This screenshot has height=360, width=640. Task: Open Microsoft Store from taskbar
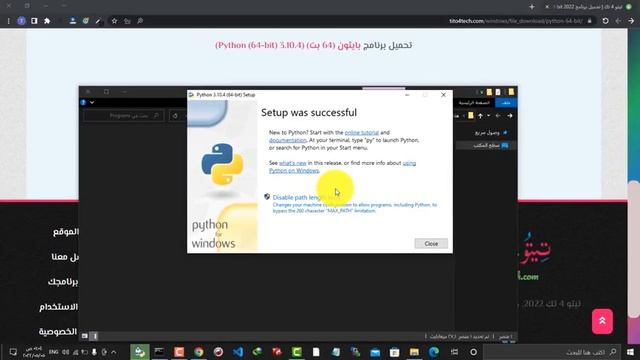[x=394, y=352]
